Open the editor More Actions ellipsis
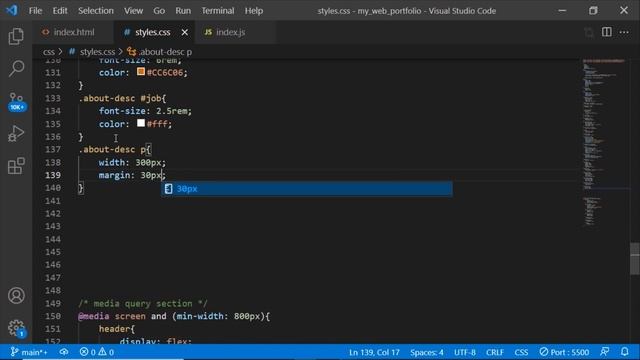Viewport: 640px width, 360px height. 624,32
